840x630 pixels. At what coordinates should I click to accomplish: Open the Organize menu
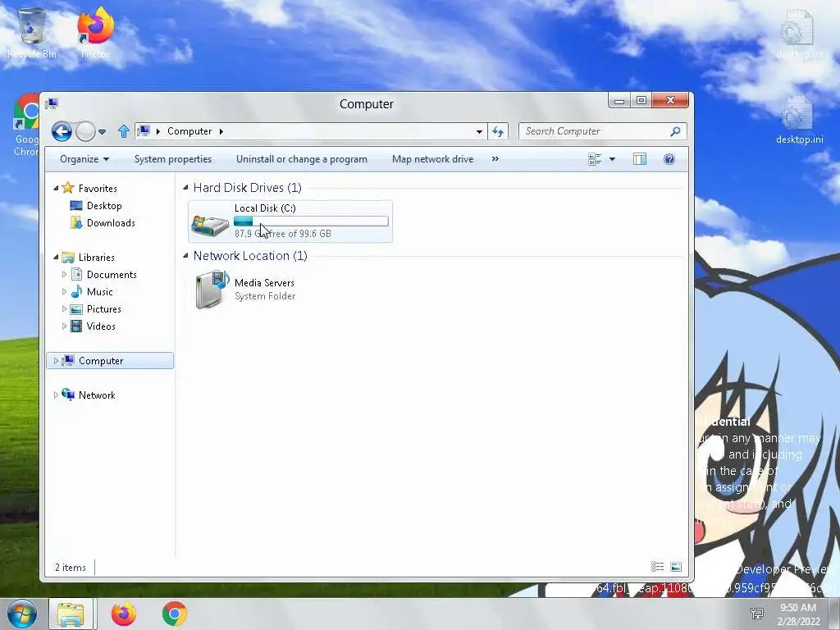(84, 159)
